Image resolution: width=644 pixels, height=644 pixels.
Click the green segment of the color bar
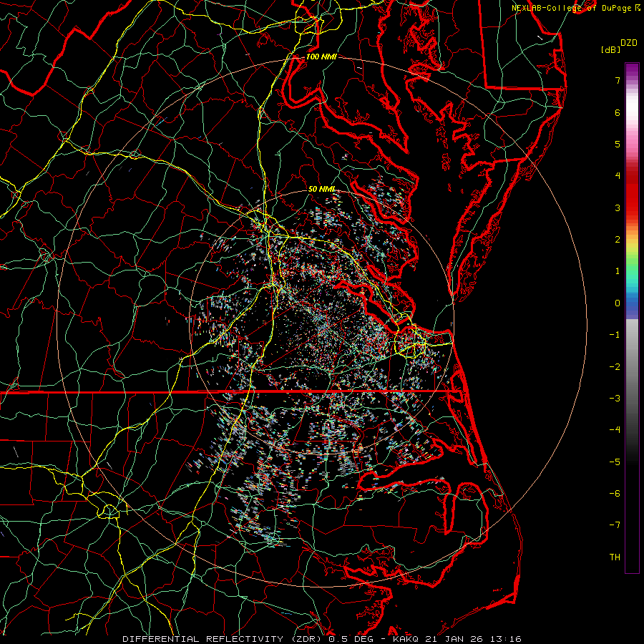pyautogui.click(x=632, y=267)
